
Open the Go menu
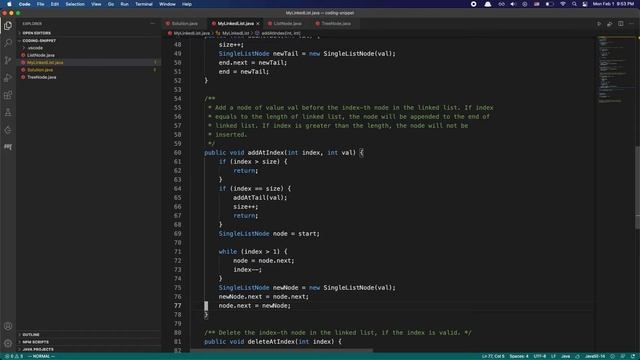(x=111, y=4)
